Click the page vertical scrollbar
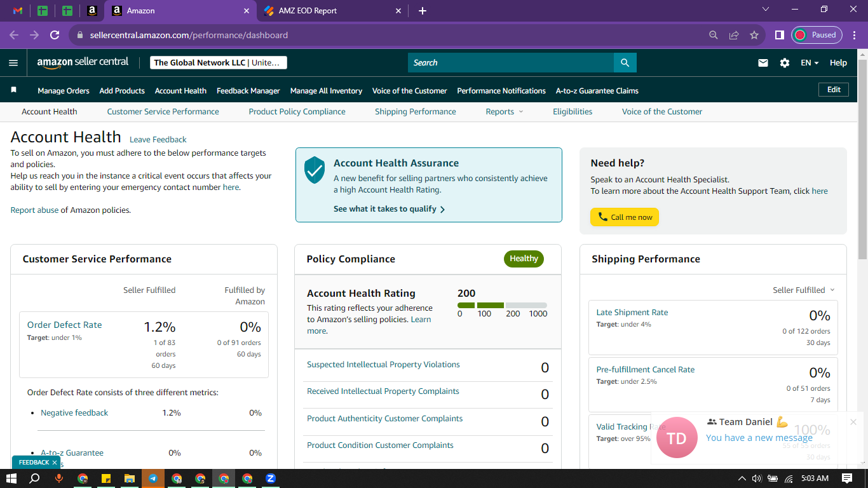Image resolution: width=868 pixels, height=488 pixels. coord(862,159)
